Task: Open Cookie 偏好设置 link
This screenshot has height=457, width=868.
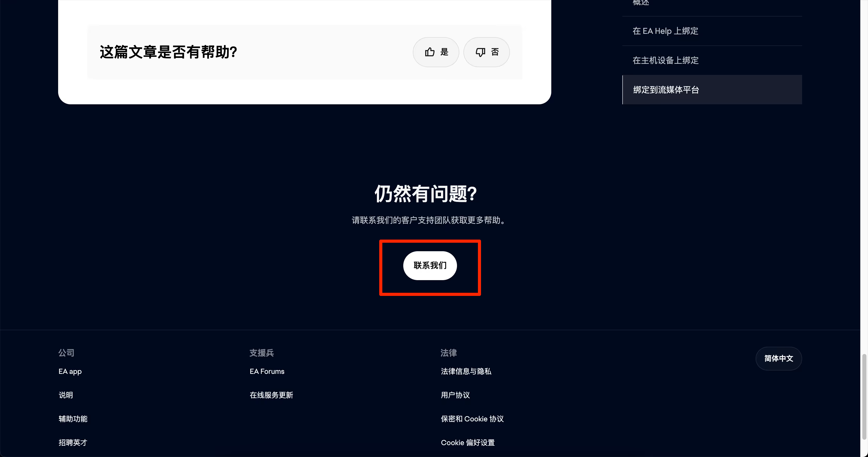Action: pos(468,443)
